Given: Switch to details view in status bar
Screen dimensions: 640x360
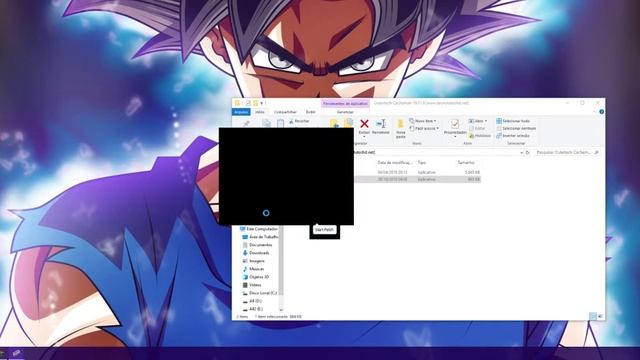Looking at the screenshot, I should 593,316.
